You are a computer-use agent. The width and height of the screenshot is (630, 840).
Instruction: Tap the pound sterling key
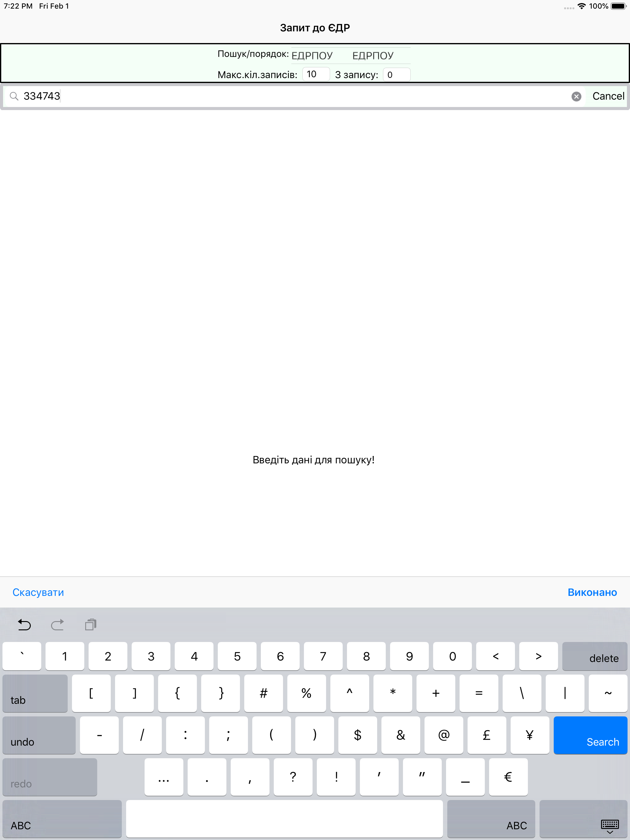coord(487,735)
